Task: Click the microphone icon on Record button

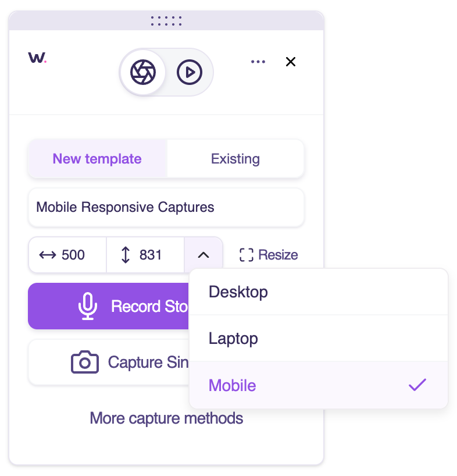Action: [x=88, y=306]
